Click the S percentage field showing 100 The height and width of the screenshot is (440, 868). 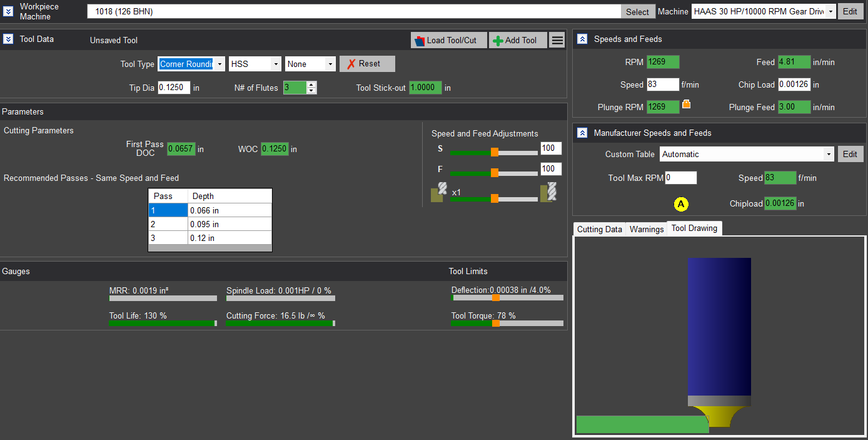coord(551,148)
